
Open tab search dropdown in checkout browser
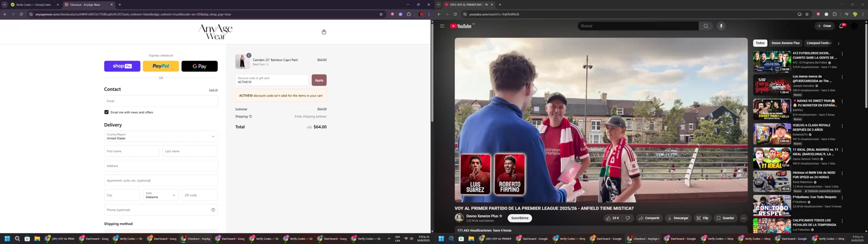pyautogui.click(x=5, y=4)
